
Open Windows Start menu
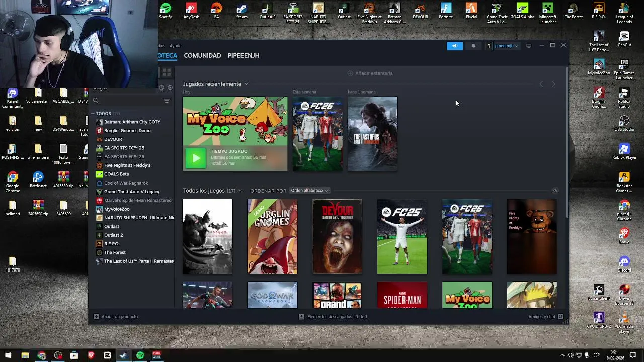[8, 355]
